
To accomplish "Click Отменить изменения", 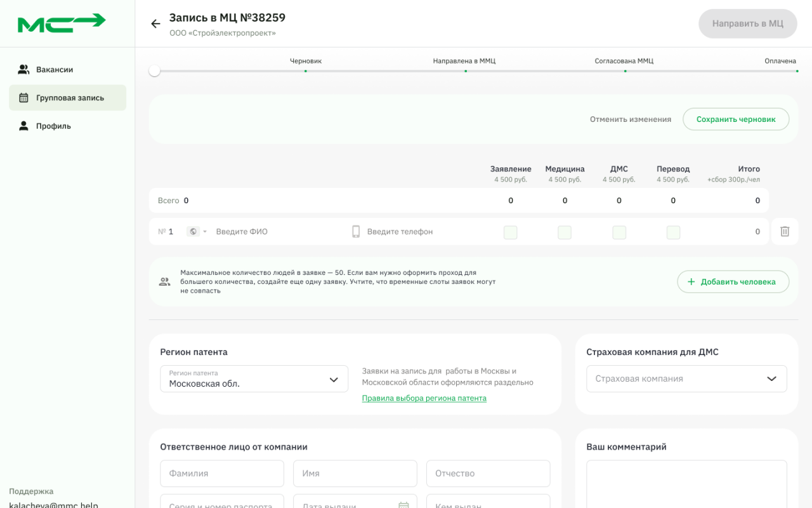I will [631, 119].
